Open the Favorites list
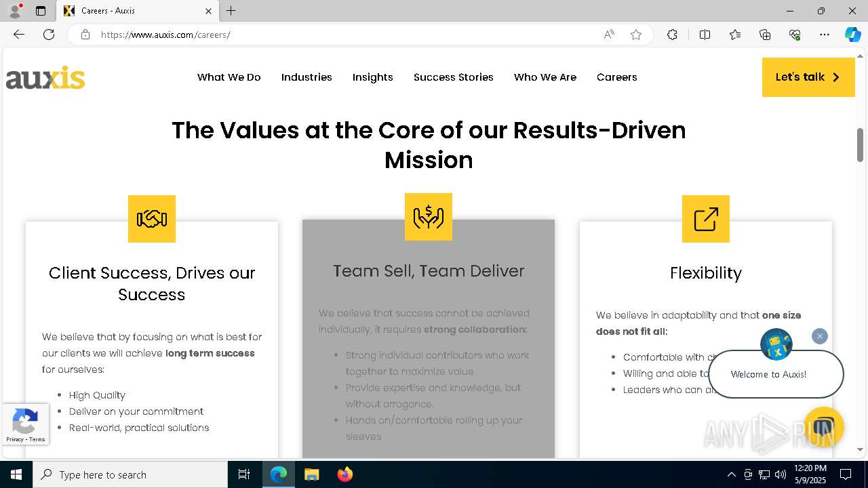Viewport: 868px width, 488px height. coord(735,35)
